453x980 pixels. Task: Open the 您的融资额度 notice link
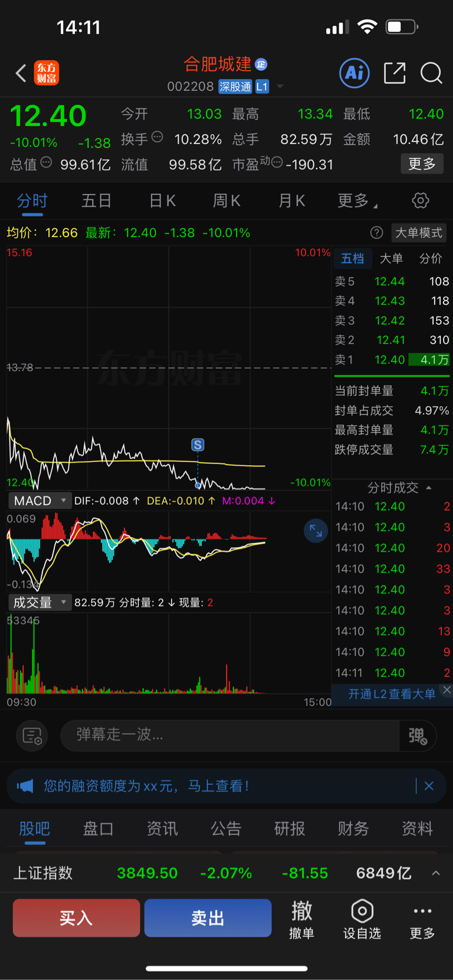coord(146,786)
